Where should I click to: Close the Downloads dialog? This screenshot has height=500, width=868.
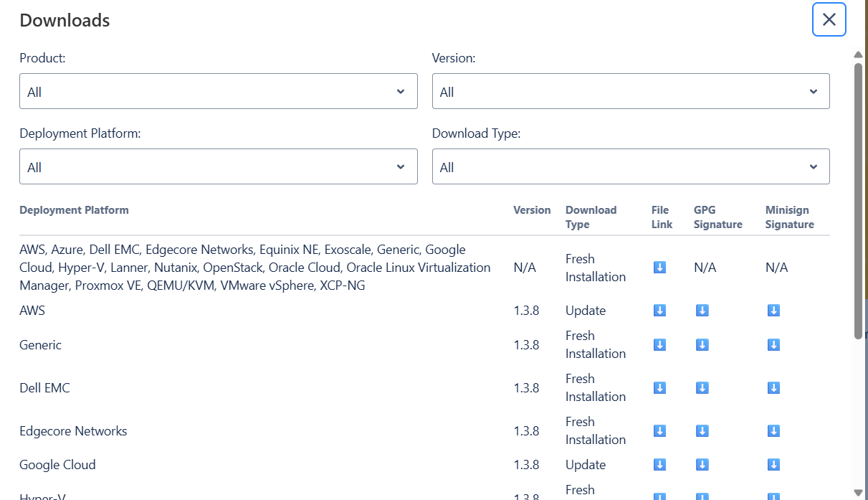tap(829, 19)
